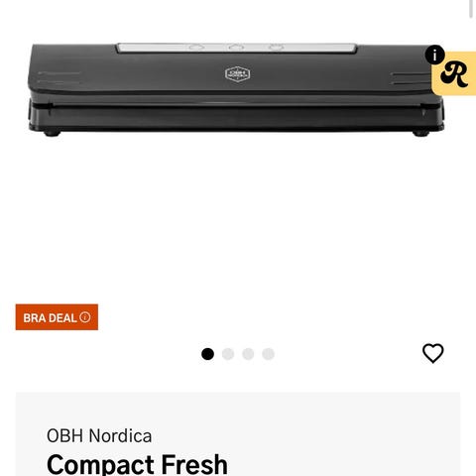
Task: Switch to the third image dot
Action: coord(248,354)
